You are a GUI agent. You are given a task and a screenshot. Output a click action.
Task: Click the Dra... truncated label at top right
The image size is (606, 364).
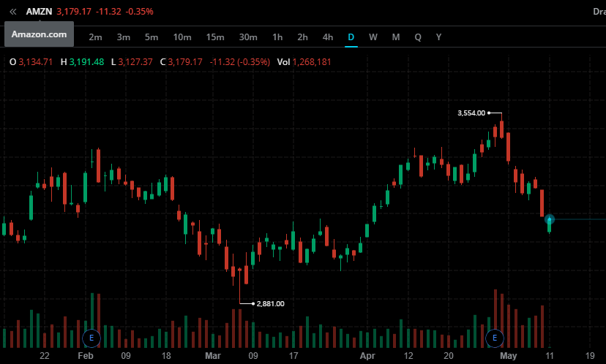[599, 12]
